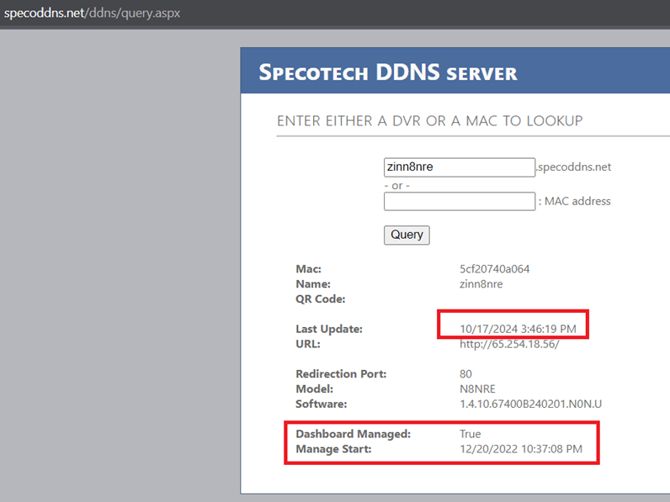Click the QR Code label
The width and height of the screenshot is (670, 502).
pyautogui.click(x=320, y=299)
